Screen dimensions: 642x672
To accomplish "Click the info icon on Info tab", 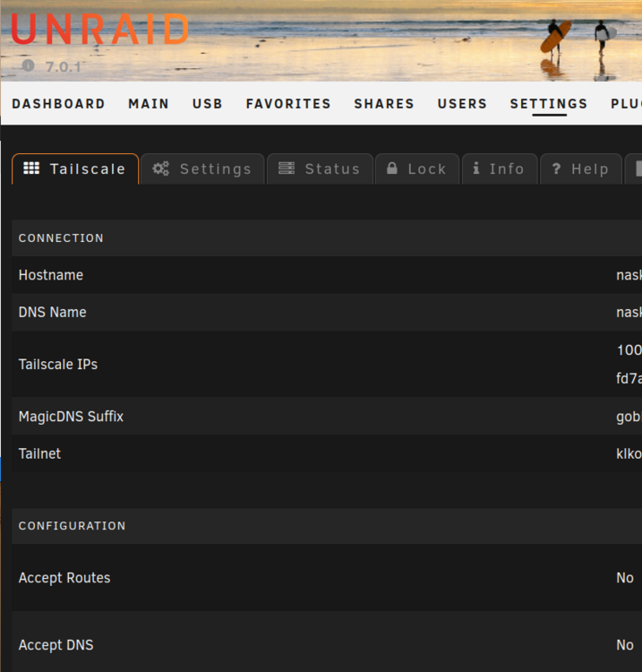I will [x=476, y=168].
